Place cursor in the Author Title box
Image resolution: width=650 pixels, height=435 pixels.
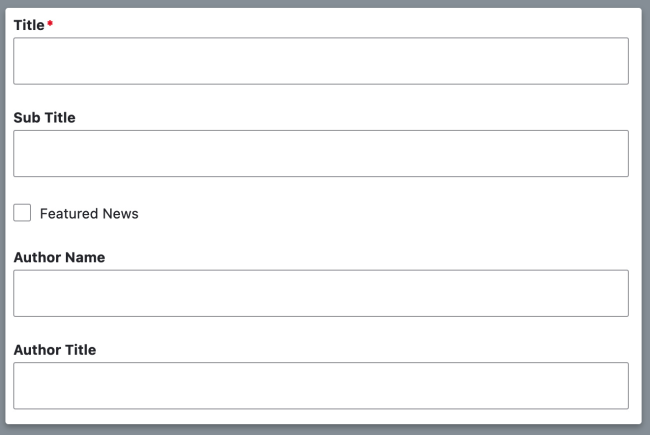point(320,385)
